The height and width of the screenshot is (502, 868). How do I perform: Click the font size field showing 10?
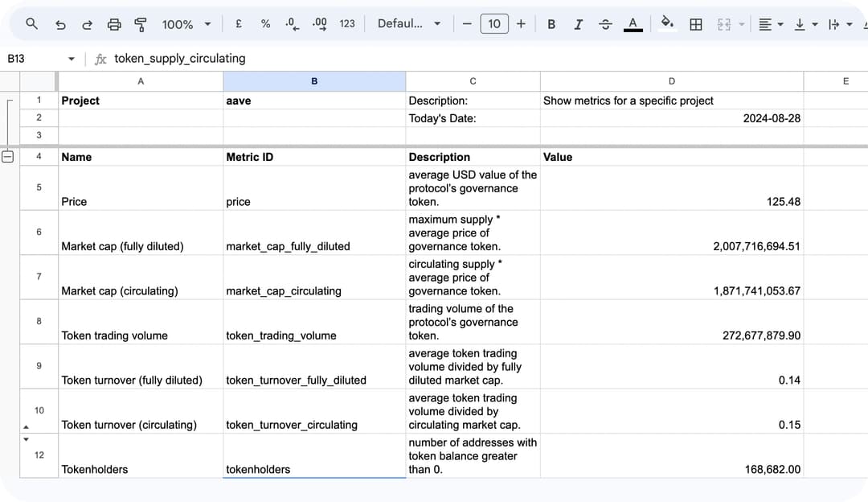pos(494,24)
